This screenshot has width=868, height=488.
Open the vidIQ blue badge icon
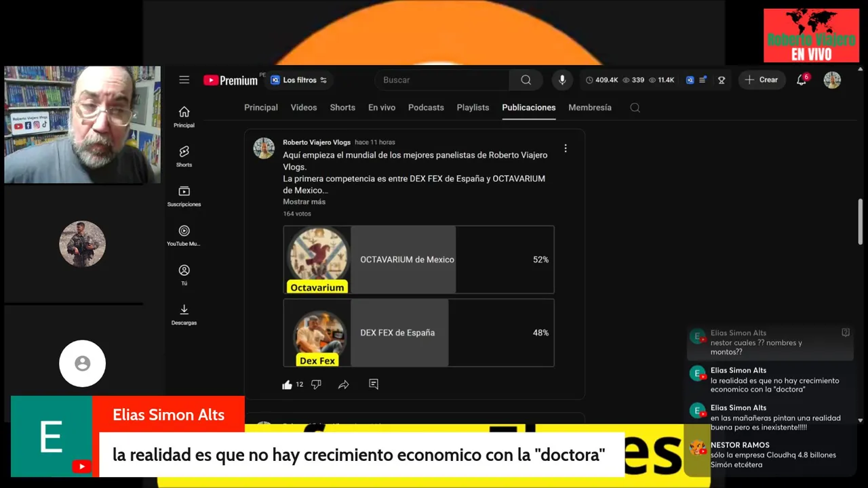pos(690,80)
